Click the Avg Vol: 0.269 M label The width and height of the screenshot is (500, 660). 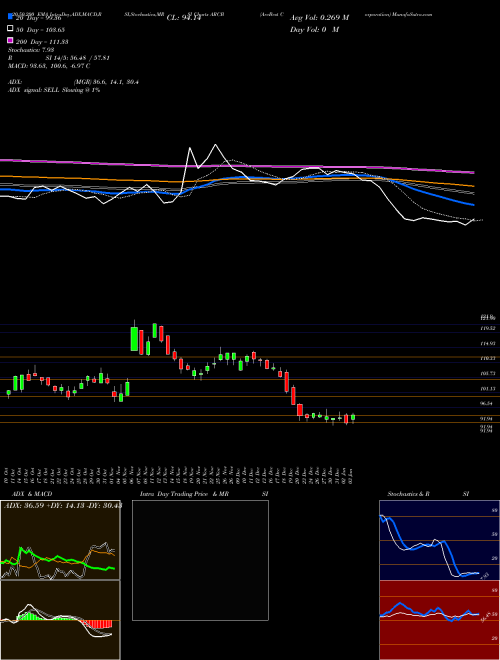(319, 18)
